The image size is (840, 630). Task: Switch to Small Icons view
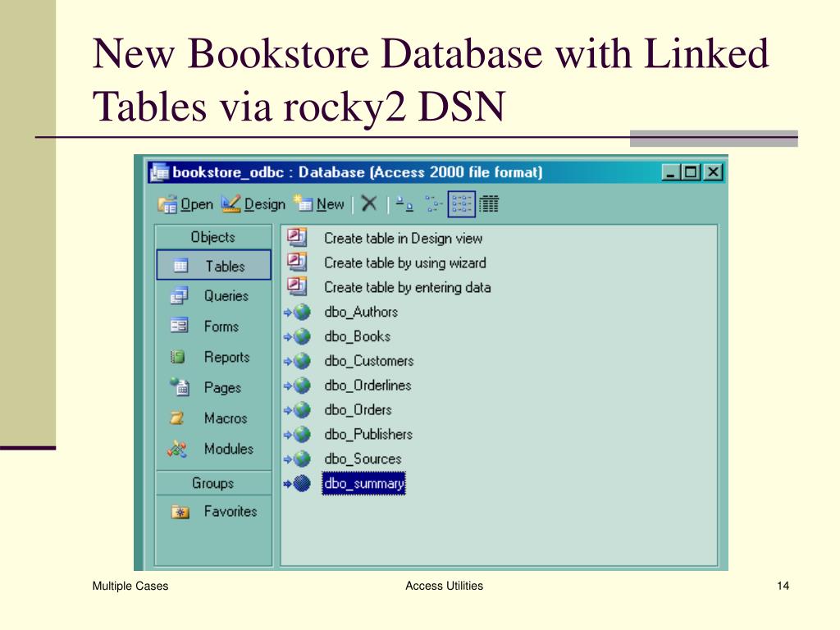(x=433, y=203)
